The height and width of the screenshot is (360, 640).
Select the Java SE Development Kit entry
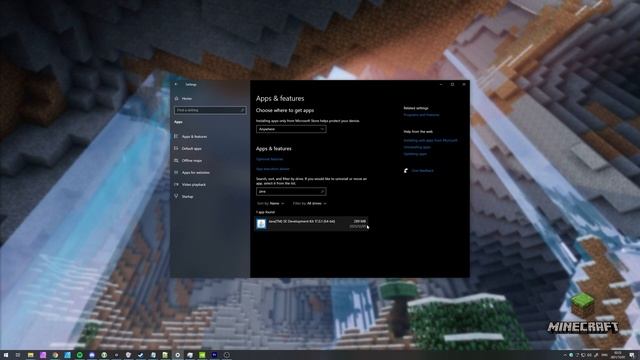coord(312,224)
